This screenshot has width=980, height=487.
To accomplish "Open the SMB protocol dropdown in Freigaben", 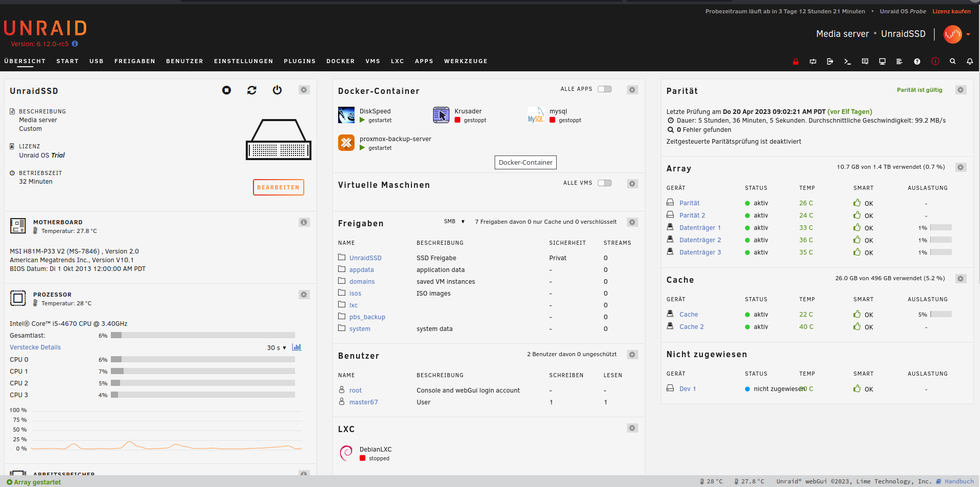I will click(455, 222).
